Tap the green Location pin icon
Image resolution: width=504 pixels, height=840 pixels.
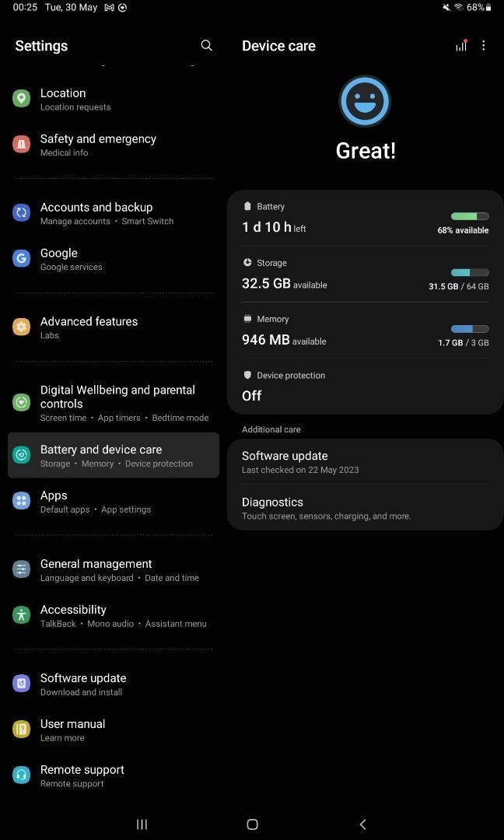click(22, 99)
